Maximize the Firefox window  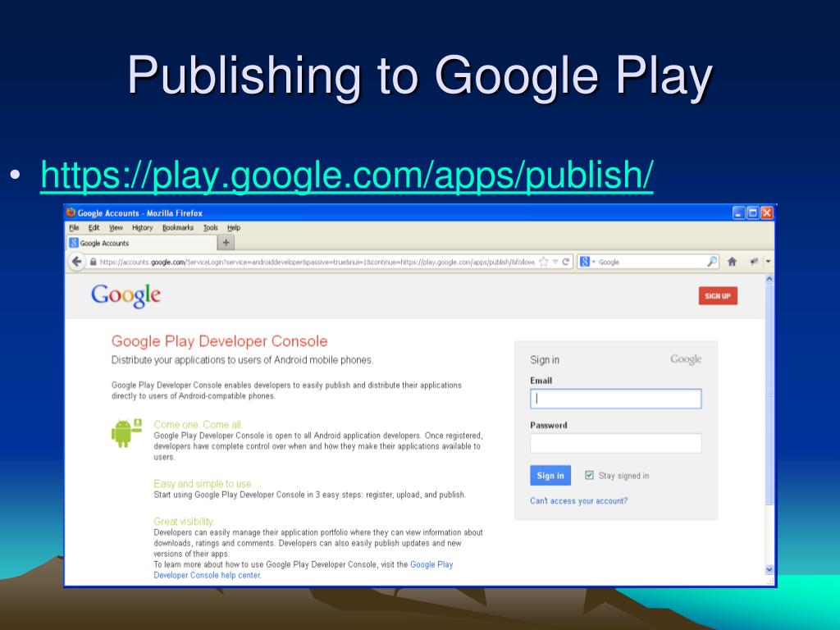point(753,212)
